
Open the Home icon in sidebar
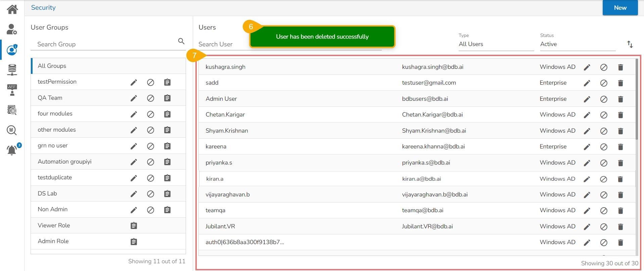[12, 9]
